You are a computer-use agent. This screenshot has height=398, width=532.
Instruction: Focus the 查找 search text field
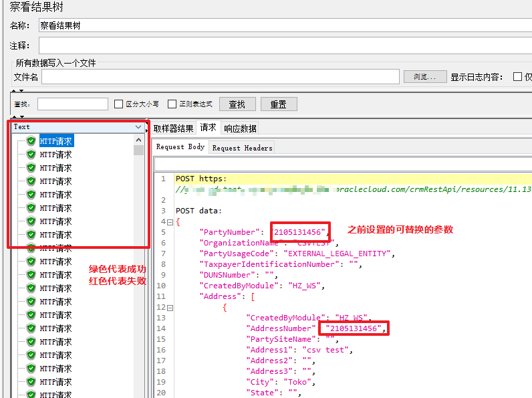(x=73, y=104)
